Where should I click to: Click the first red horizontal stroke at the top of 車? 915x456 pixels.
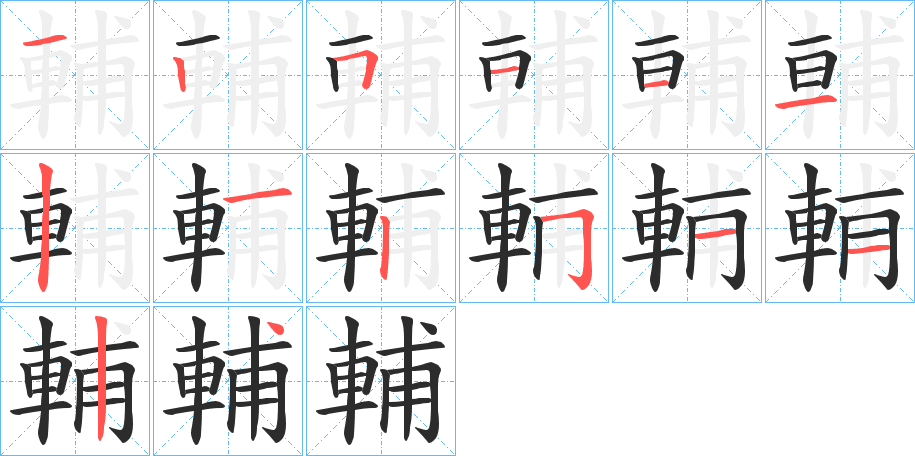(45, 40)
